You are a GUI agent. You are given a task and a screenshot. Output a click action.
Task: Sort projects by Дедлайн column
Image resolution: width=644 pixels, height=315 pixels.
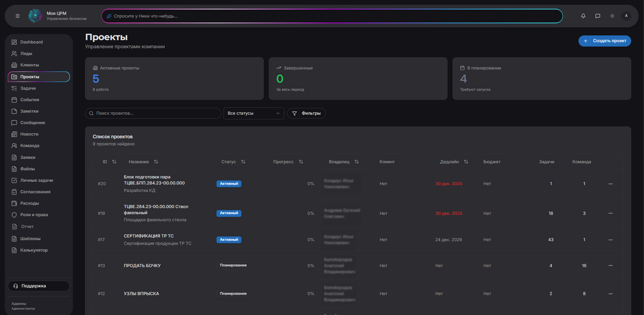pos(466,162)
